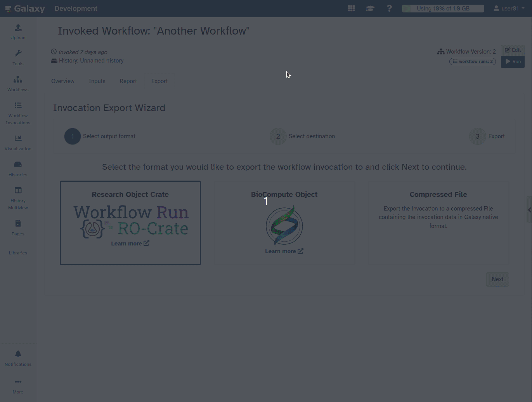Open the Pages section
532x402 pixels.
(18, 228)
